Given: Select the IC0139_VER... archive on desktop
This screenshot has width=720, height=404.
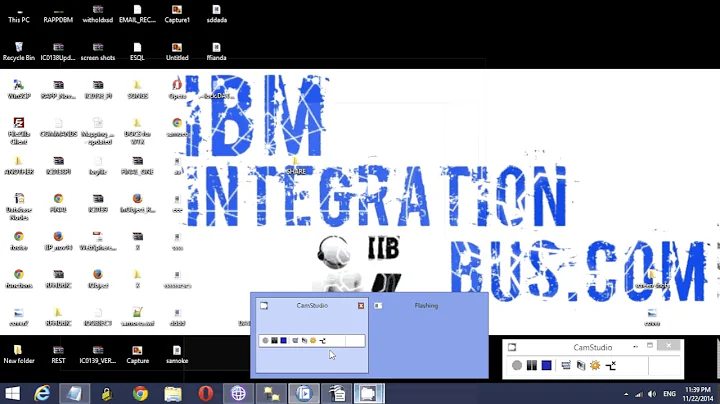Looking at the screenshot, I should [98, 354].
